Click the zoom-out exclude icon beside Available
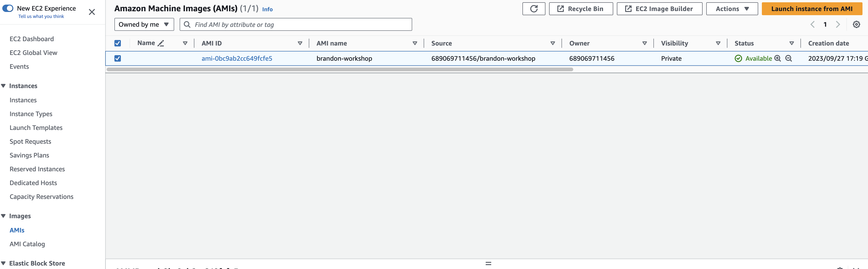 [x=789, y=58]
